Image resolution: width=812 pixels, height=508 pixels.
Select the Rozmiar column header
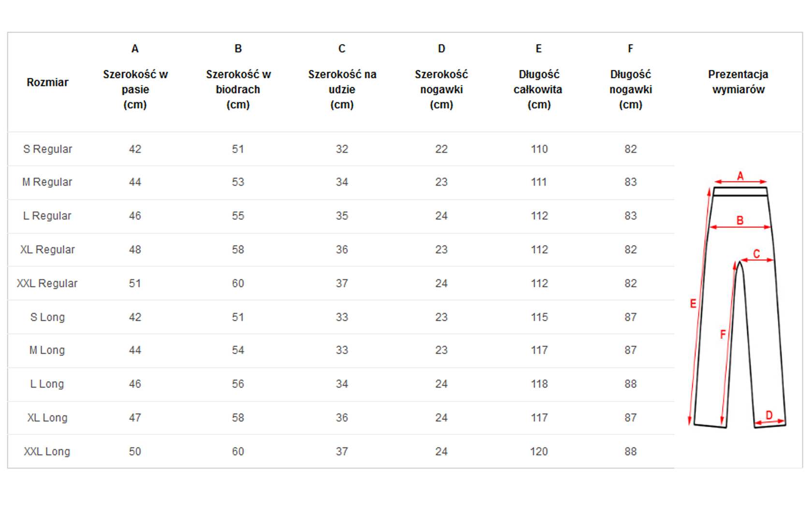pyautogui.click(x=47, y=82)
